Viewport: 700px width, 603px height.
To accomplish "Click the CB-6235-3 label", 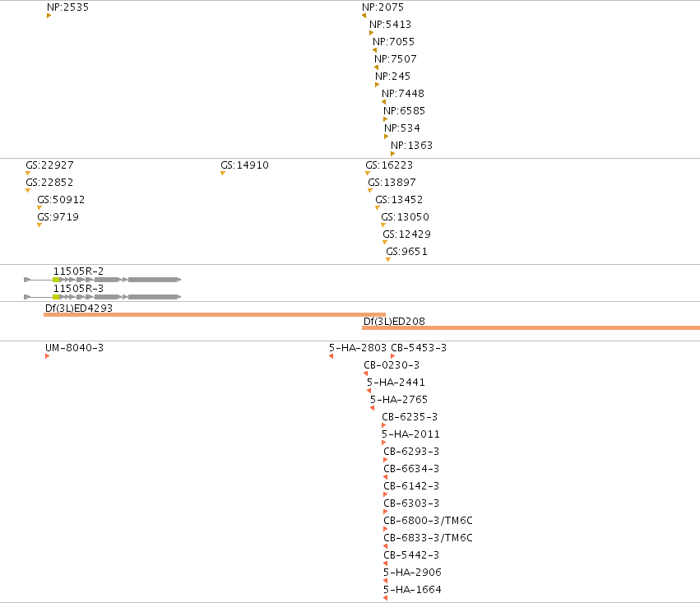I will point(410,417).
